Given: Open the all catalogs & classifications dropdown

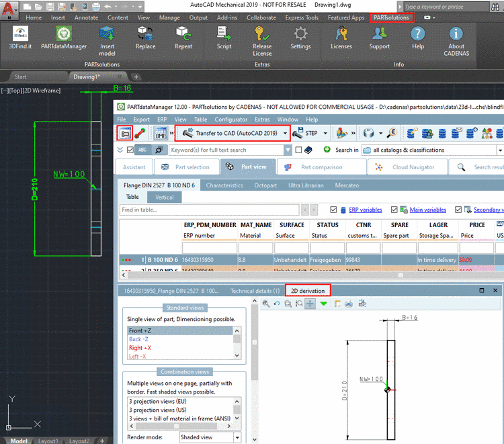Looking at the screenshot, I should point(499,150).
